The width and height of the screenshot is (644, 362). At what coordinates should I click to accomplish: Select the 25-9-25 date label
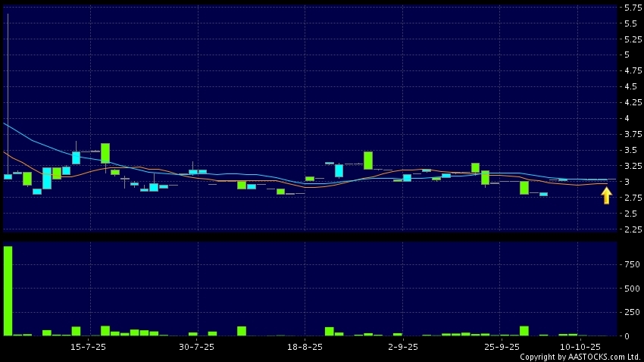tap(501, 346)
